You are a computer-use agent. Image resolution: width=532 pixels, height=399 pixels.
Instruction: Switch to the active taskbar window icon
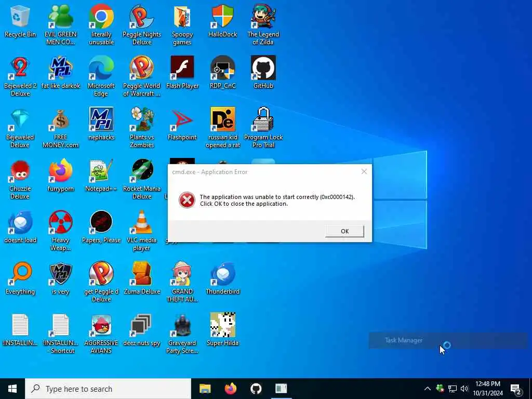click(x=281, y=389)
